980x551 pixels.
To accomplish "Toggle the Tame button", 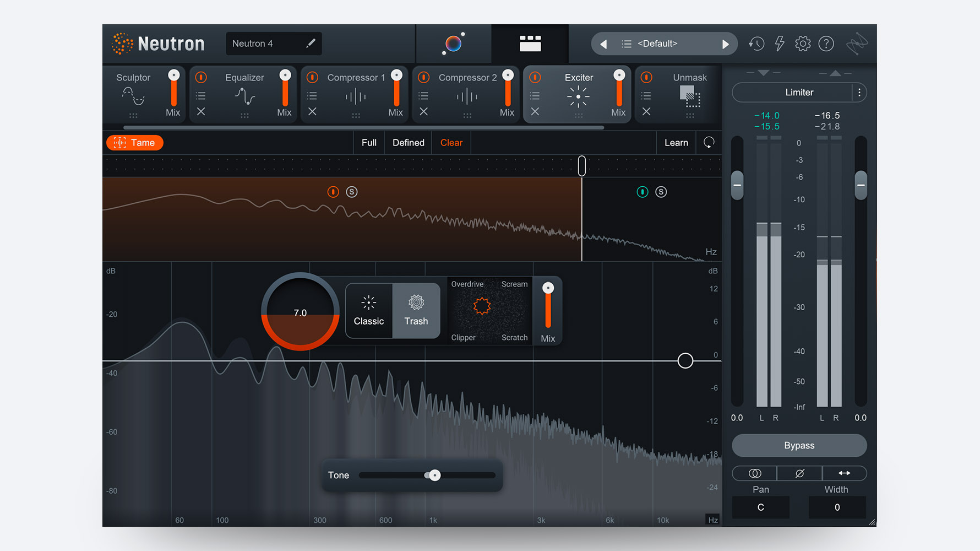I will (135, 143).
